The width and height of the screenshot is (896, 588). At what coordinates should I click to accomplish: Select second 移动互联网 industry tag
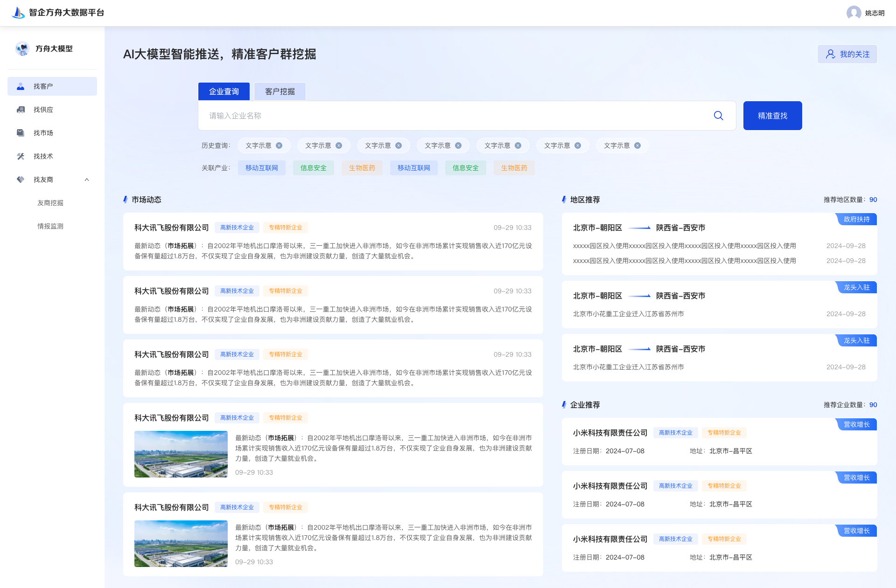414,168
